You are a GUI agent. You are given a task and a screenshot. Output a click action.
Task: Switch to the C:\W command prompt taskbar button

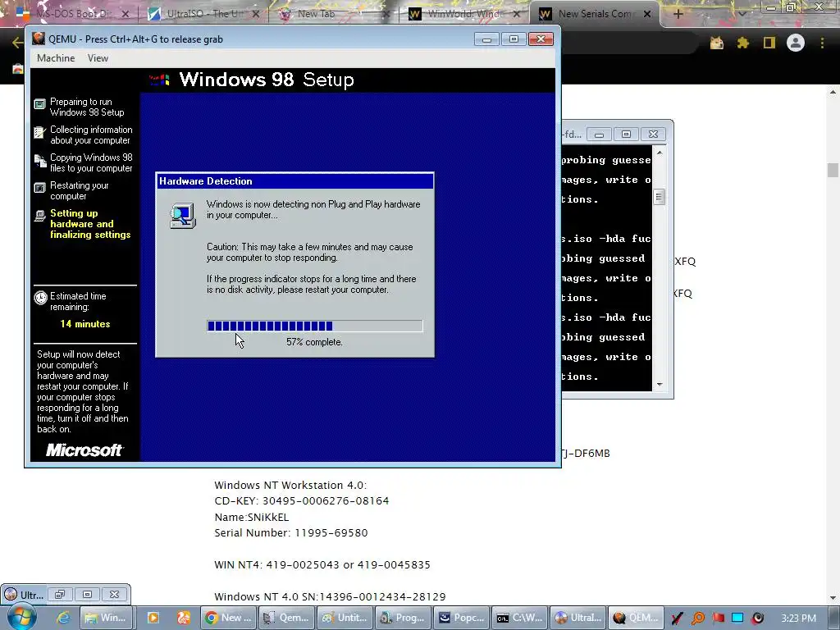[x=520, y=618]
